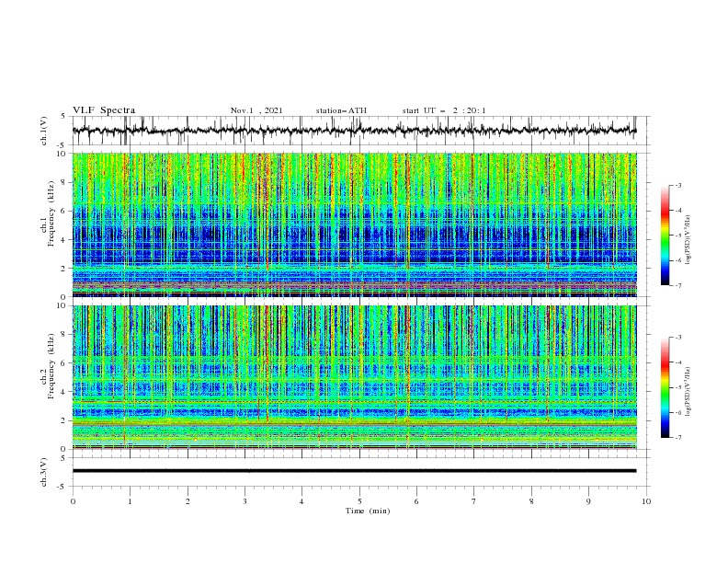
Task: Click the time axis tick label '2'
Action: pos(188,501)
